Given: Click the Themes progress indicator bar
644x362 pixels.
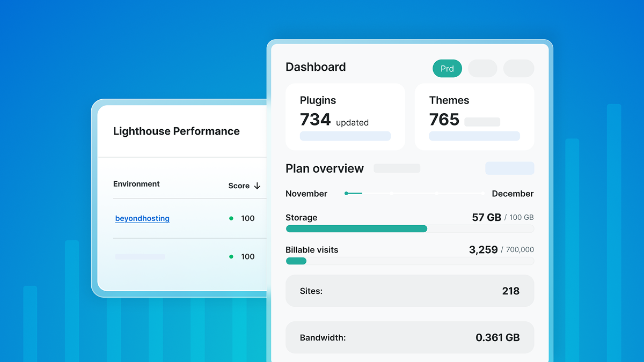Looking at the screenshot, I should [x=474, y=136].
